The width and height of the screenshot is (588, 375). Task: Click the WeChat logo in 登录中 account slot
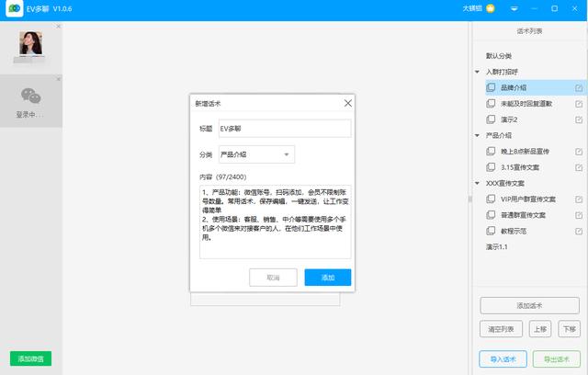point(30,96)
